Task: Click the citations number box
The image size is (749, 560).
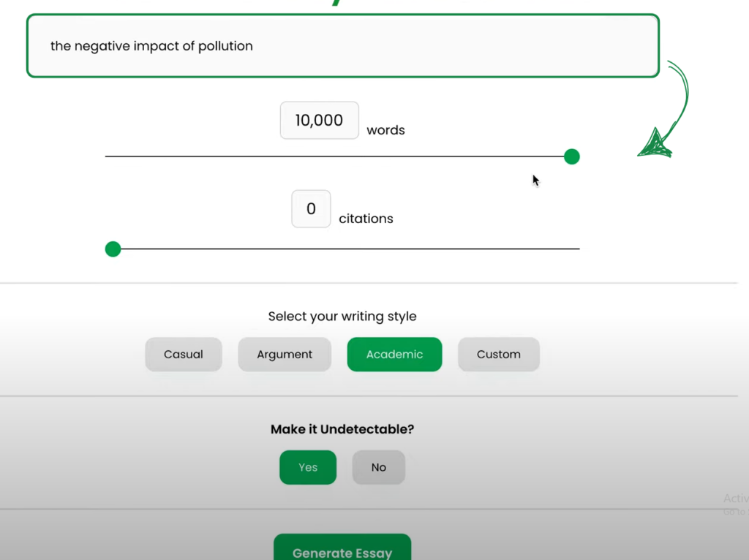Action: pyautogui.click(x=311, y=208)
